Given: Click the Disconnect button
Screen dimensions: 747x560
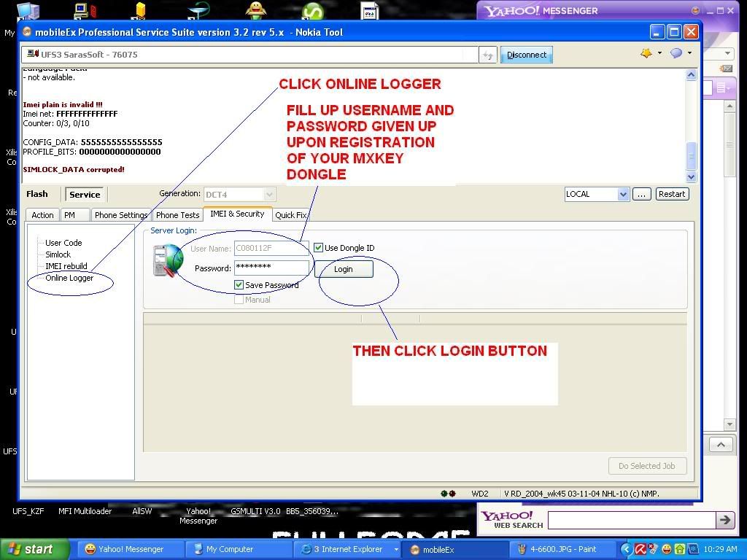Looking at the screenshot, I should click(x=527, y=55).
